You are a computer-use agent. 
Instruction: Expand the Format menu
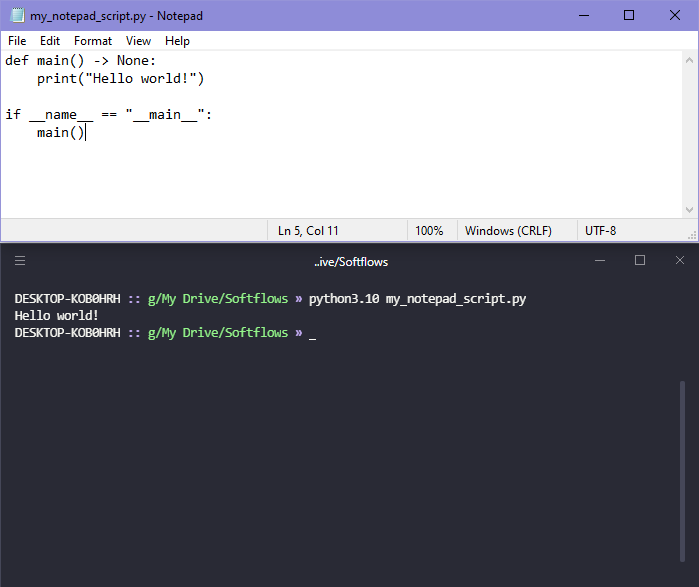93,41
